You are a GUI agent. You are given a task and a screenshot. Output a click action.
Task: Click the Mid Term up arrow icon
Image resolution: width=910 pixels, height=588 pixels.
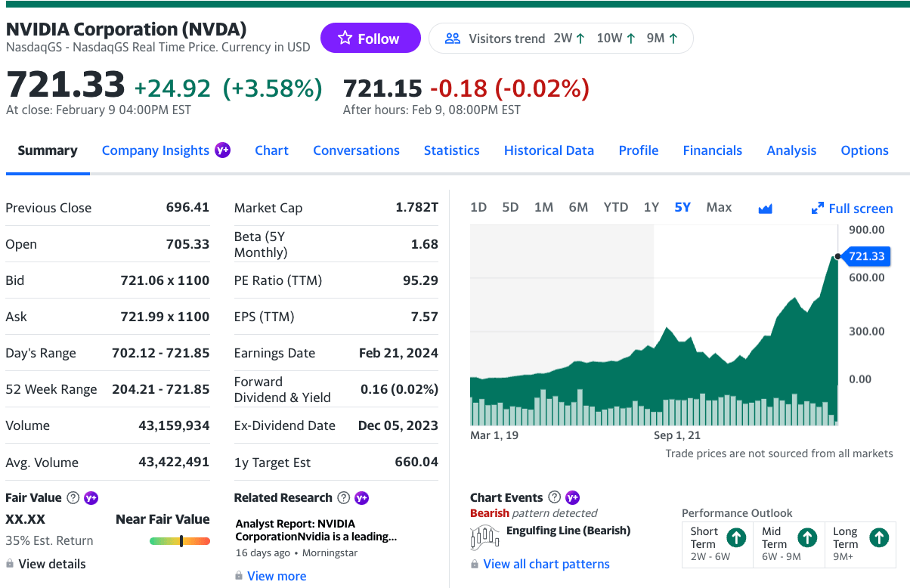(807, 537)
